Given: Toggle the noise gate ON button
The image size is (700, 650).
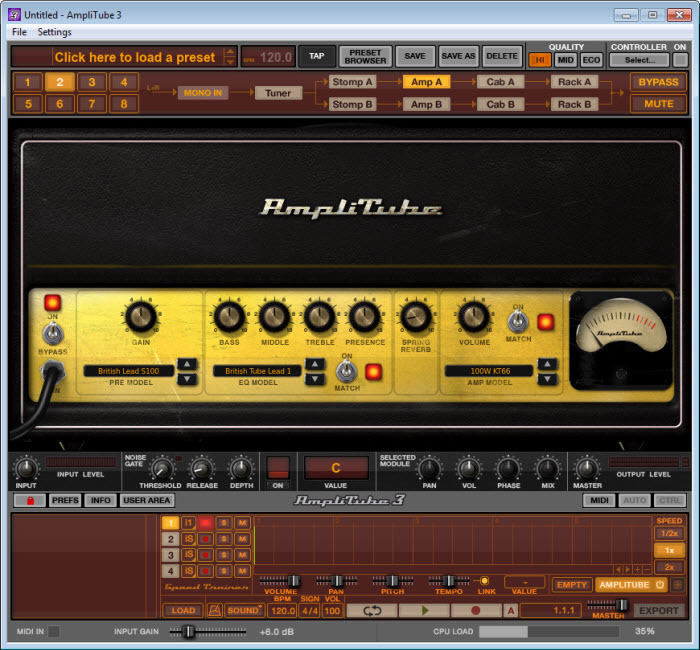Looking at the screenshot, I should (x=278, y=468).
